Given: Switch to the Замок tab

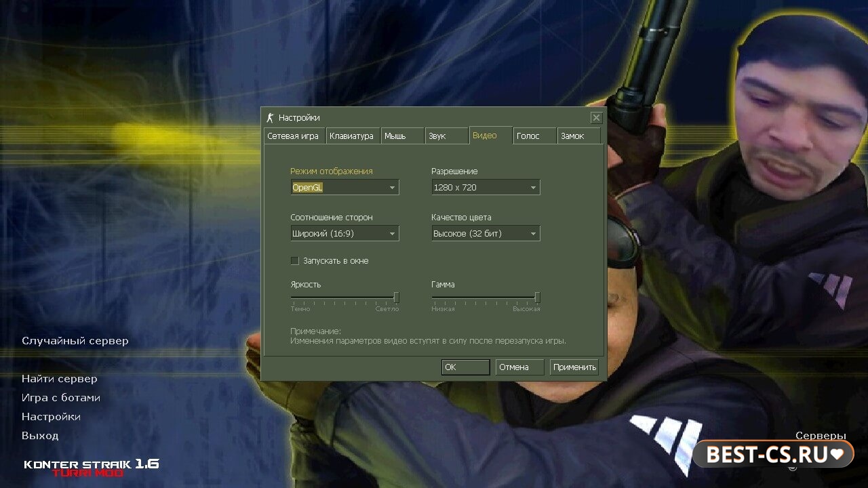Looking at the screenshot, I should pyautogui.click(x=579, y=136).
